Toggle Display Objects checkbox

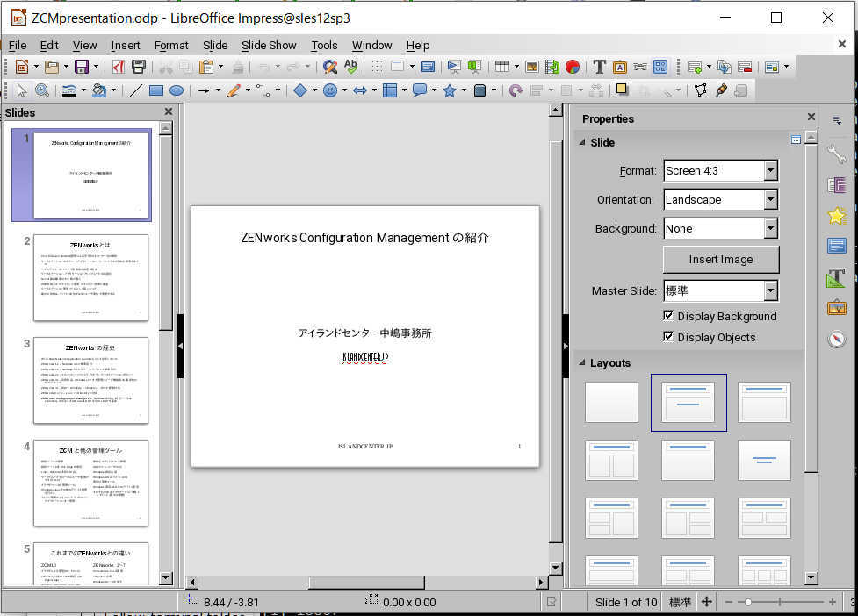(668, 337)
